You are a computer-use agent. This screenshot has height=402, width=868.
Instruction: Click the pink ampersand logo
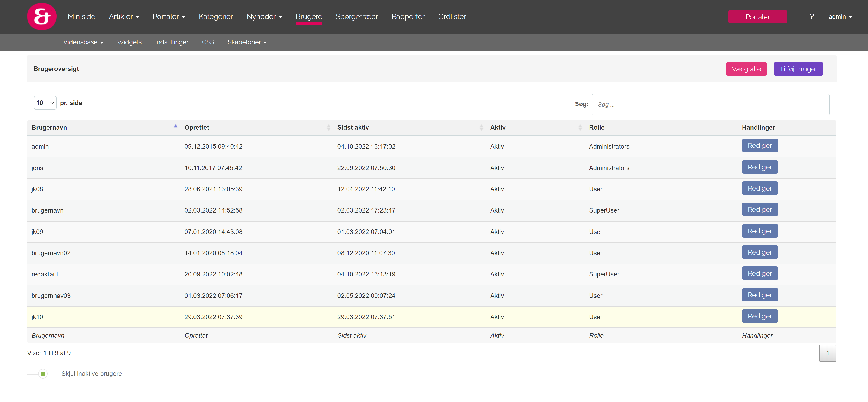coord(41,16)
